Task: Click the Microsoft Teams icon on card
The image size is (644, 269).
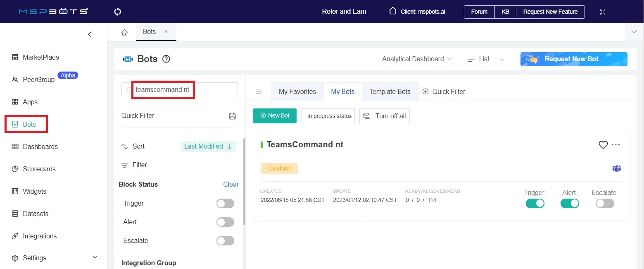Action: [616, 168]
